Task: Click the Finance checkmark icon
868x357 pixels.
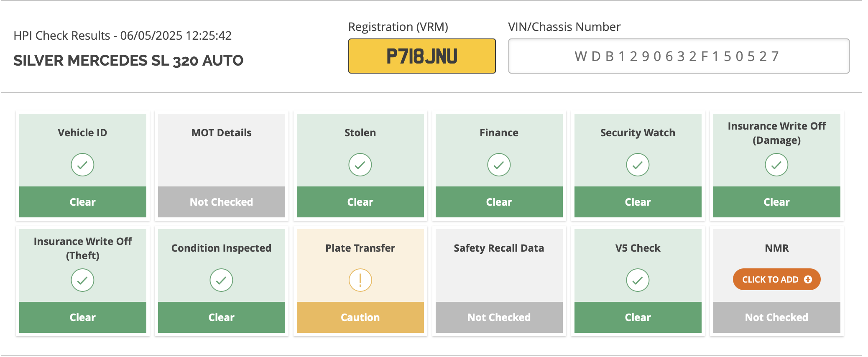Action: point(499,165)
